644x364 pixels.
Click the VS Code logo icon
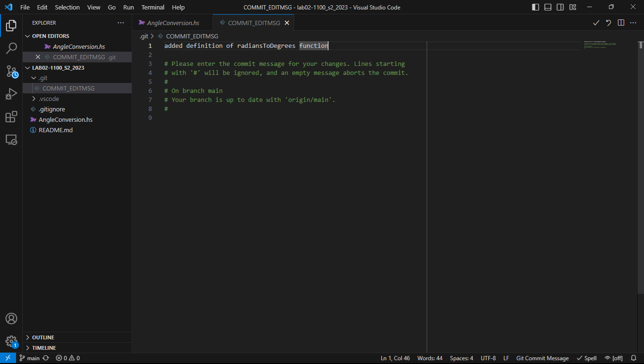pyautogui.click(x=9, y=7)
